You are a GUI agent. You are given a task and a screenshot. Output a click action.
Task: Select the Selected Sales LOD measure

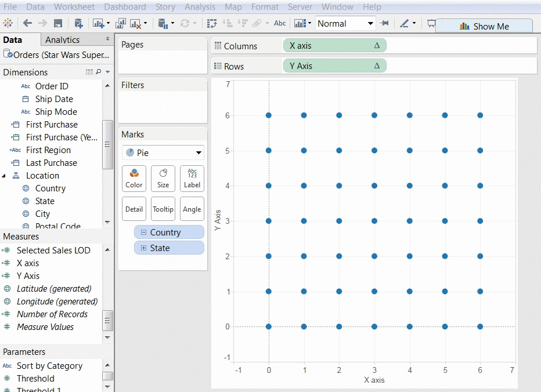pos(53,251)
